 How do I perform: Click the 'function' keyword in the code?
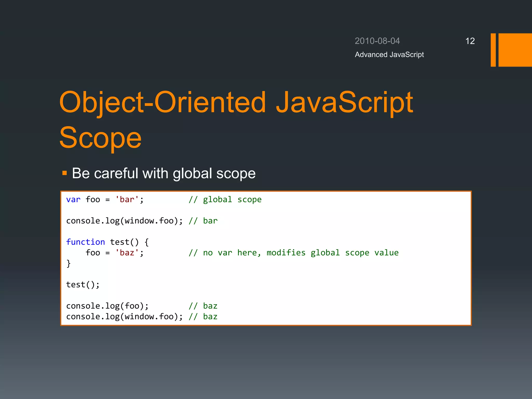pos(85,242)
